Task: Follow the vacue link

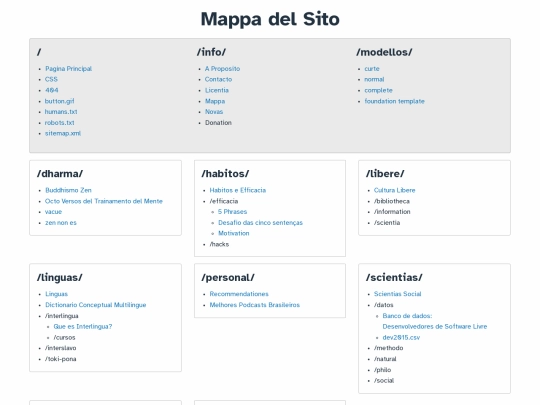Action: coord(53,212)
